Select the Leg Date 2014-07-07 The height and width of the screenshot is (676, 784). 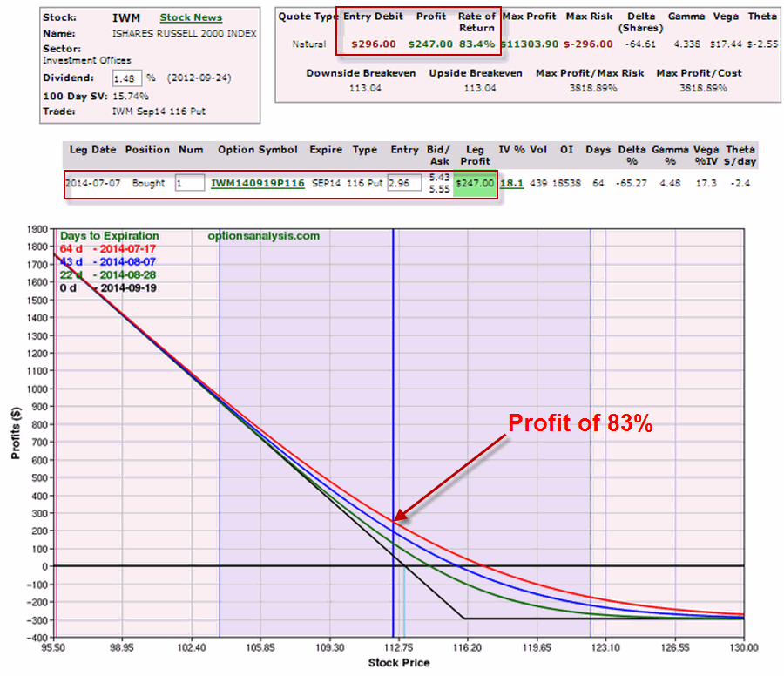[x=93, y=184]
